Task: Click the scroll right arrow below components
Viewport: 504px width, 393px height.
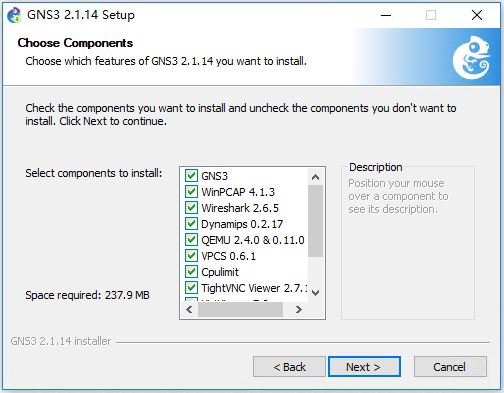Action: 299,310
